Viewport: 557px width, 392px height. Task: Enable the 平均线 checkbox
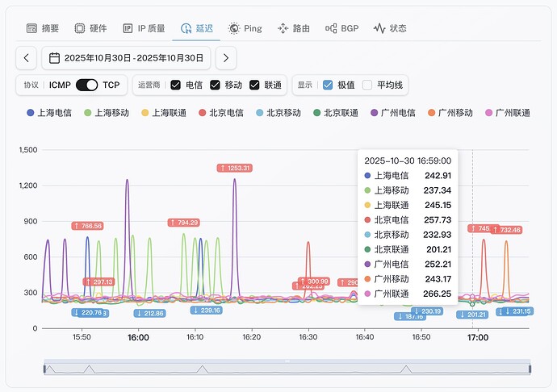[367, 85]
